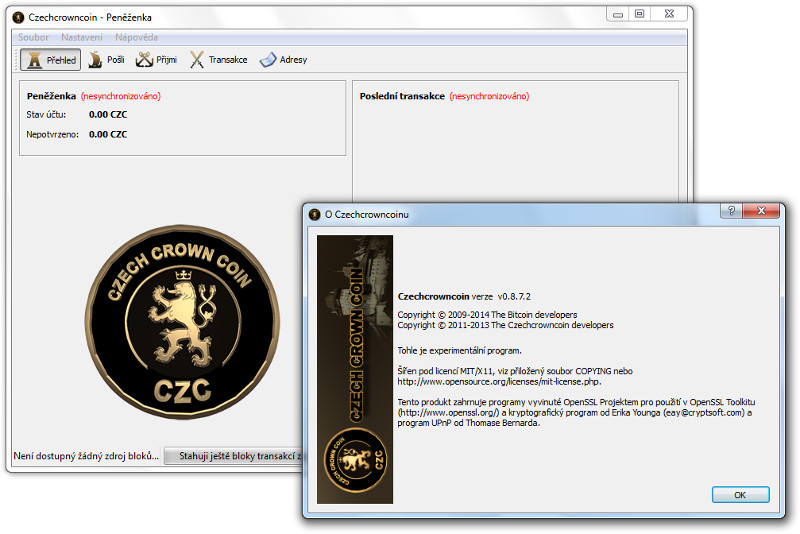
Task: Click the 'Copyright © 2009-2014 The Bitcoin developers' line
Action: tap(487, 315)
